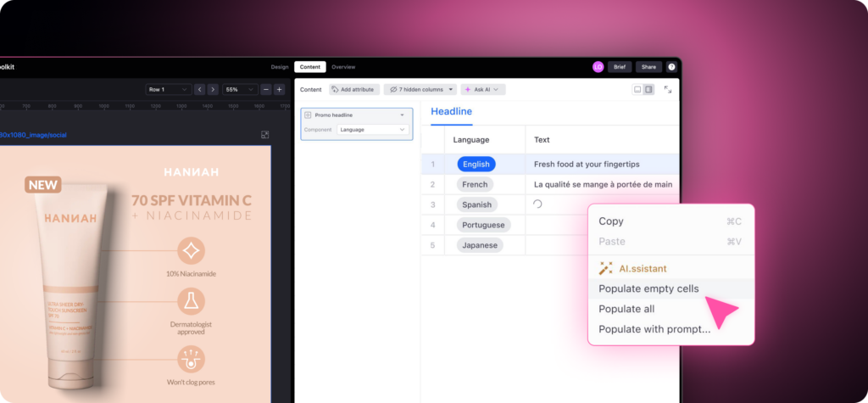Click the LO user avatar

coord(598,67)
